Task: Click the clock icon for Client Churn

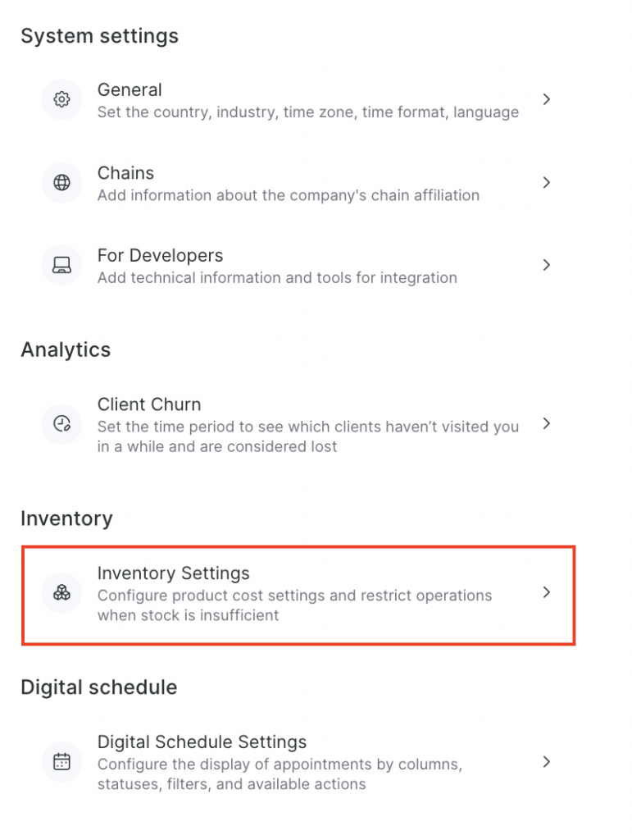Action: (x=61, y=424)
